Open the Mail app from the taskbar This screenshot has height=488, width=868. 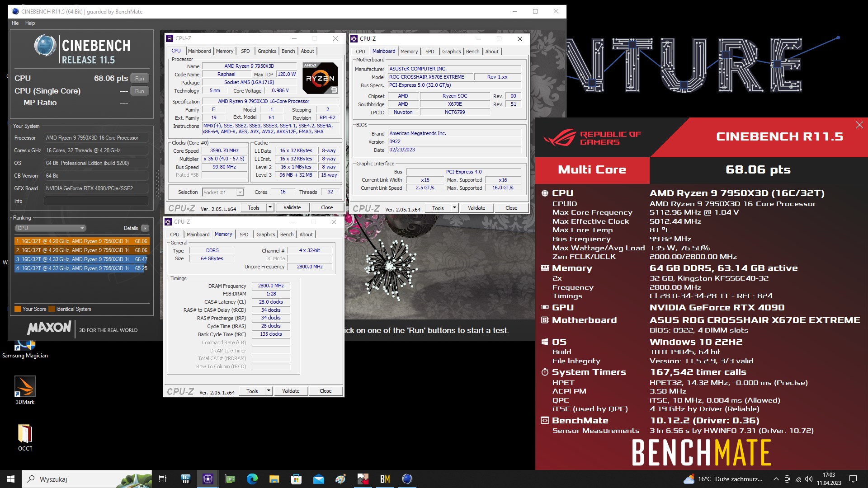click(x=319, y=479)
